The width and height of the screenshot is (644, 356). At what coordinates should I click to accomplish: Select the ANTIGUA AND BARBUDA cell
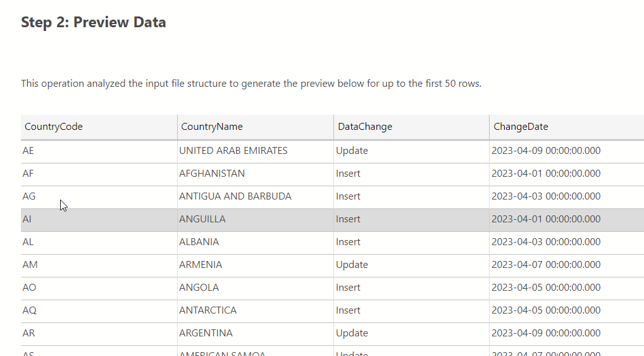(x=235, y=196)
